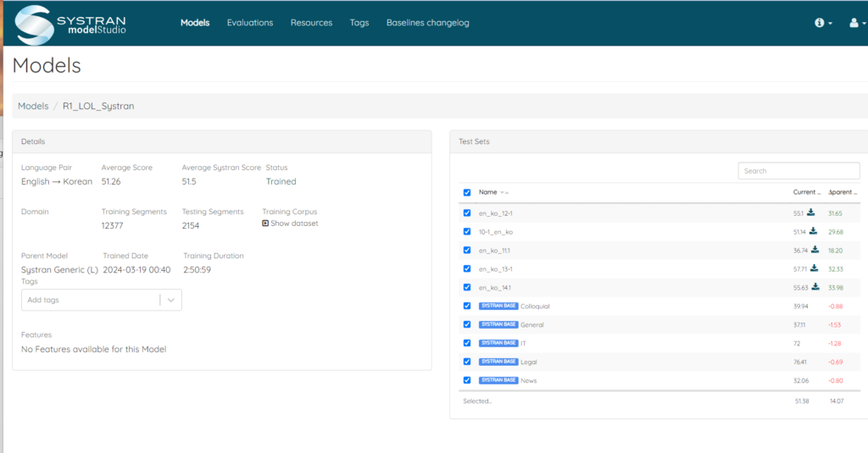Click the Show dataset play icon
This screenshot has width=868, height=453.
pos(265,224)
